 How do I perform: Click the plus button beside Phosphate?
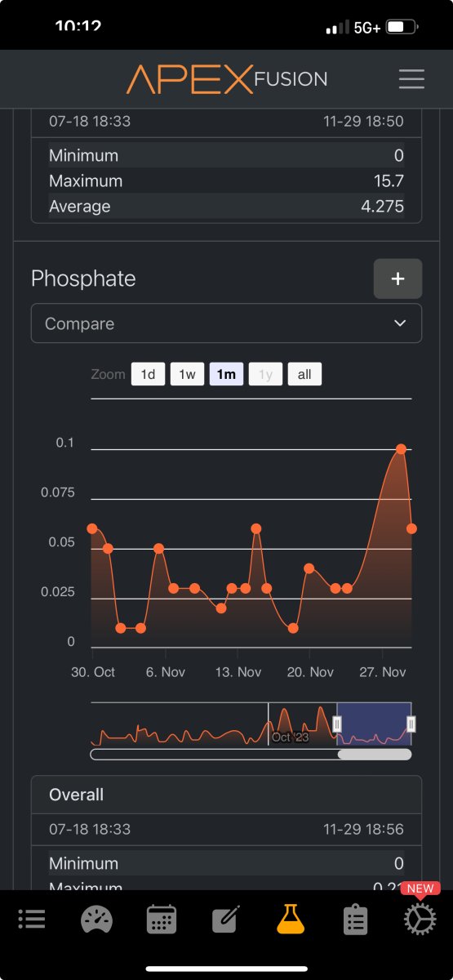pos(397,278)
